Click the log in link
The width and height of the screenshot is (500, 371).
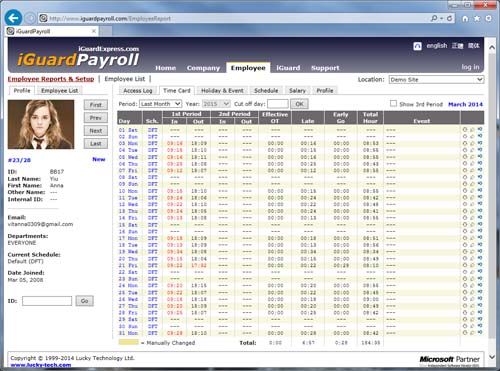(470, 67)
